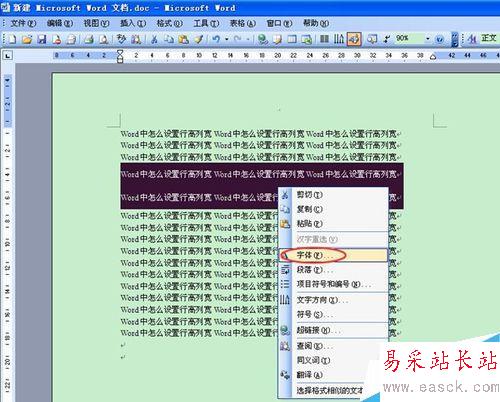Click the Cut scissors toolbar icon
This screenshot has width=500, height=402.
(154, 39)
